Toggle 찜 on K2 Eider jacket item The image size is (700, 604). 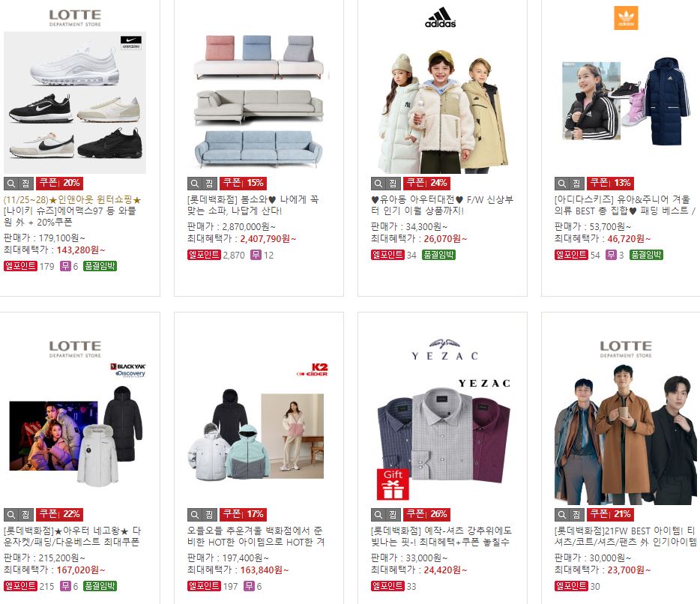[x=209, y=515]
